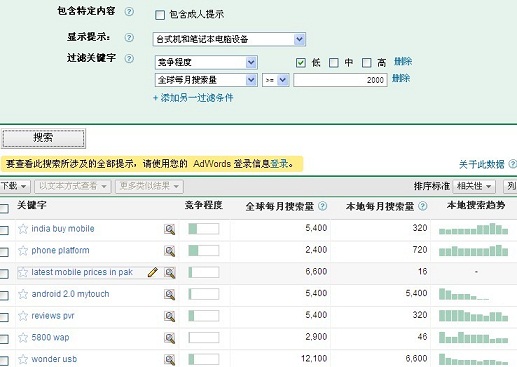Sort by 全球每月搜索量 column header
The width and height of the screenshot is (517, 367).
[280, 206]
